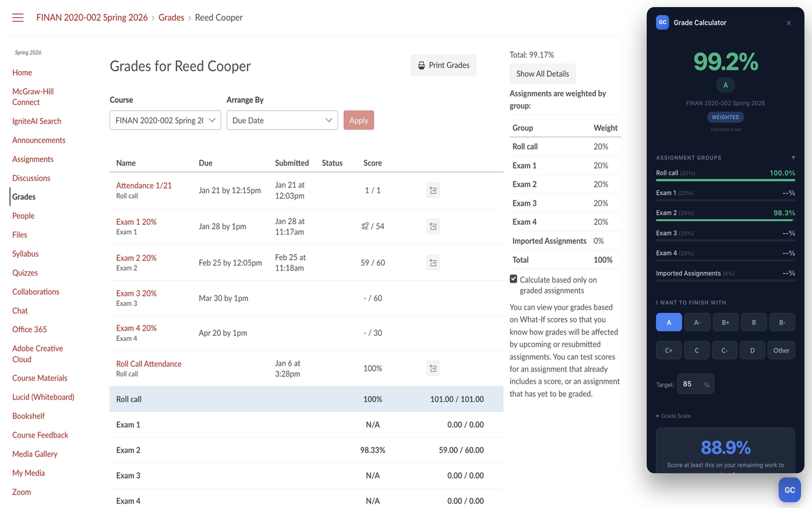Go to FINAN 2020-002 Spring 2026 breadcrumb
Screen dimensions: 812x508
click(x=92, y=18)
